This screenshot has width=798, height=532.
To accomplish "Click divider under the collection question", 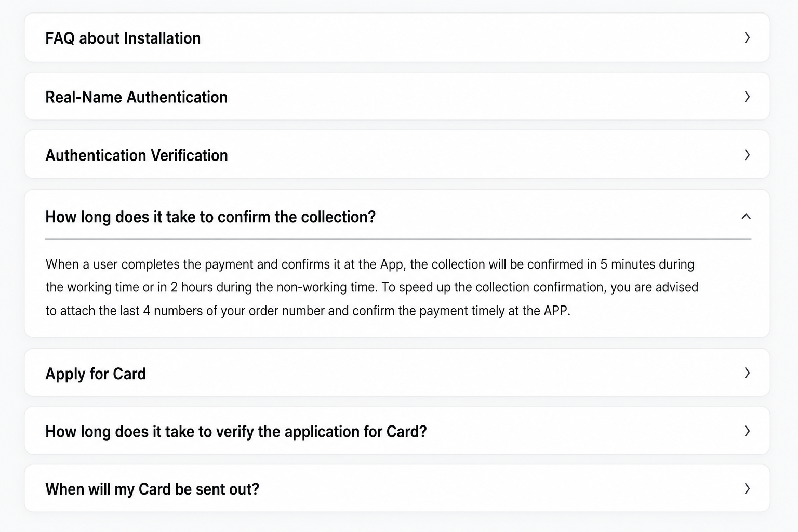I will pos(398,239).
